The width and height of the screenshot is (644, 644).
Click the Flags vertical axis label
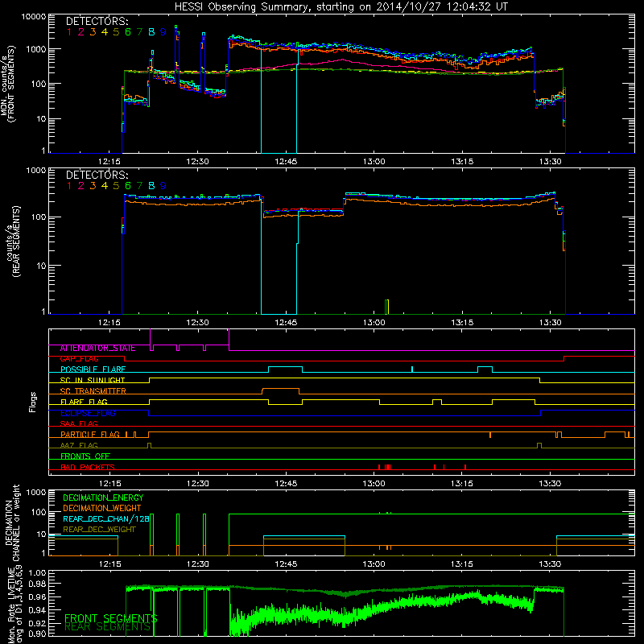[x=33, y=402]
